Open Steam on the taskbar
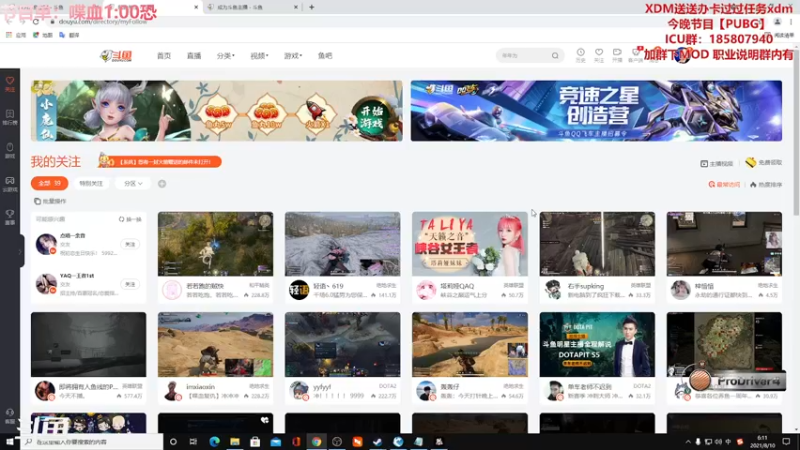Viewport: 800px width, 450px height. (x=378, y=442)
